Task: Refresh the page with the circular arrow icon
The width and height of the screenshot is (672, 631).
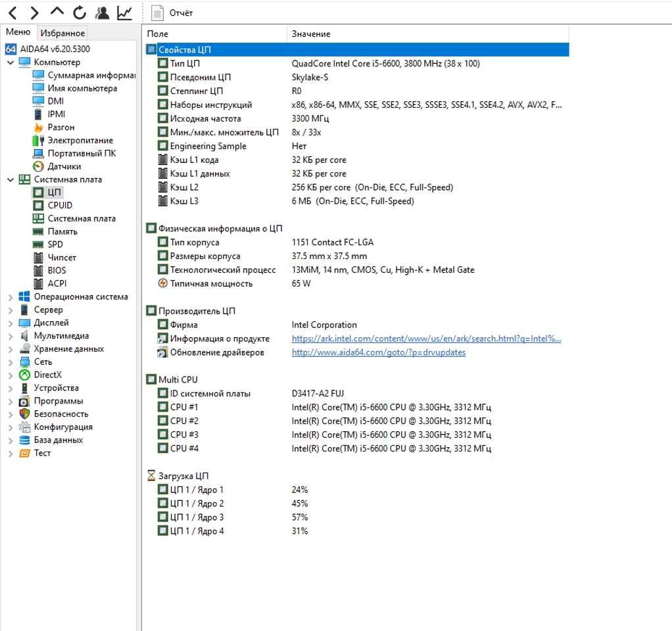Action: (80, 13)
